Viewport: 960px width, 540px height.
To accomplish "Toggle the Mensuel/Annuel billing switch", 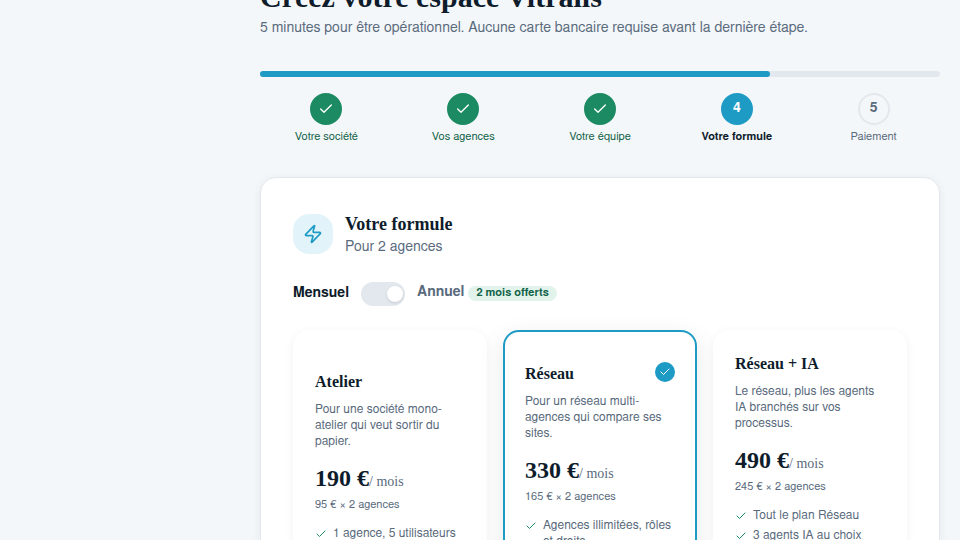I will coord(383,294).
